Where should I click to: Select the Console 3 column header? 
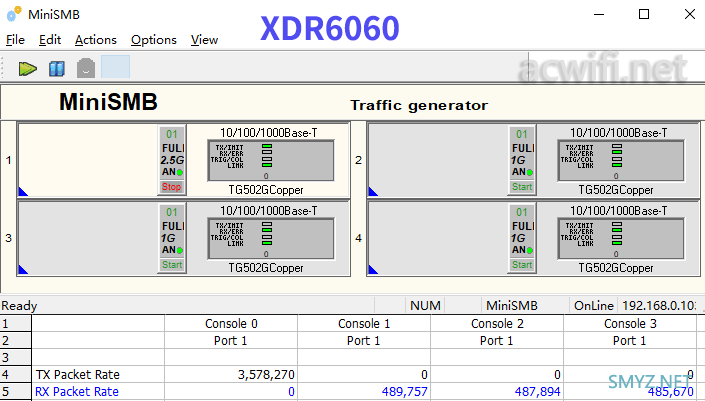click(x=630, y=324)
